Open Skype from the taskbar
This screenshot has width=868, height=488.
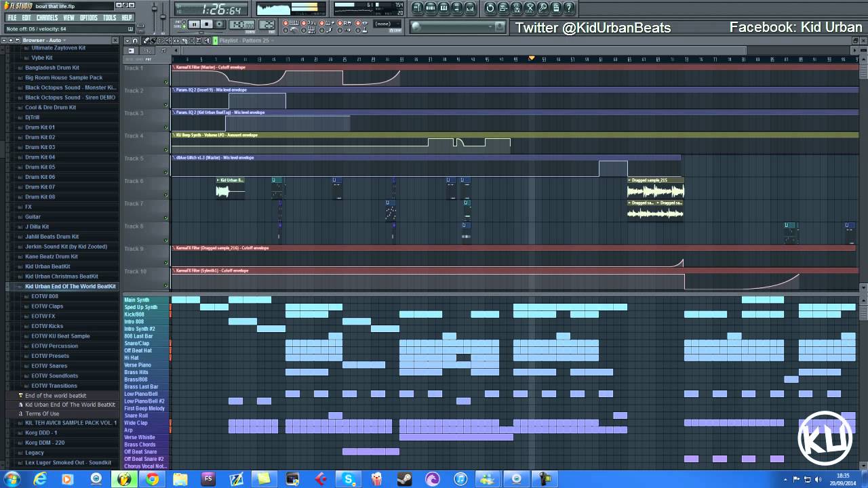pyautogui.click(x=349, y=479)
